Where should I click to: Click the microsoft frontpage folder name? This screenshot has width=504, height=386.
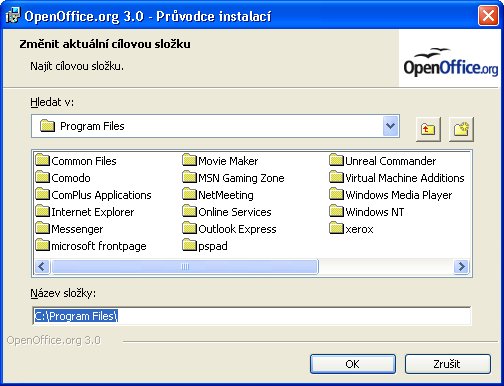[99, 246]
